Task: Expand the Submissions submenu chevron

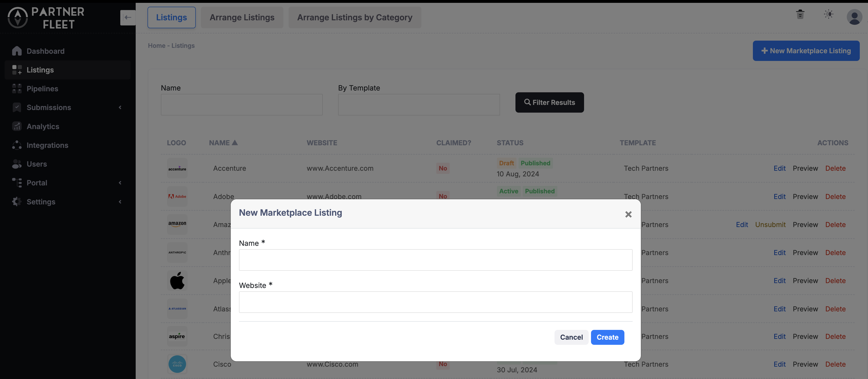Action: [x=120, y=107]
